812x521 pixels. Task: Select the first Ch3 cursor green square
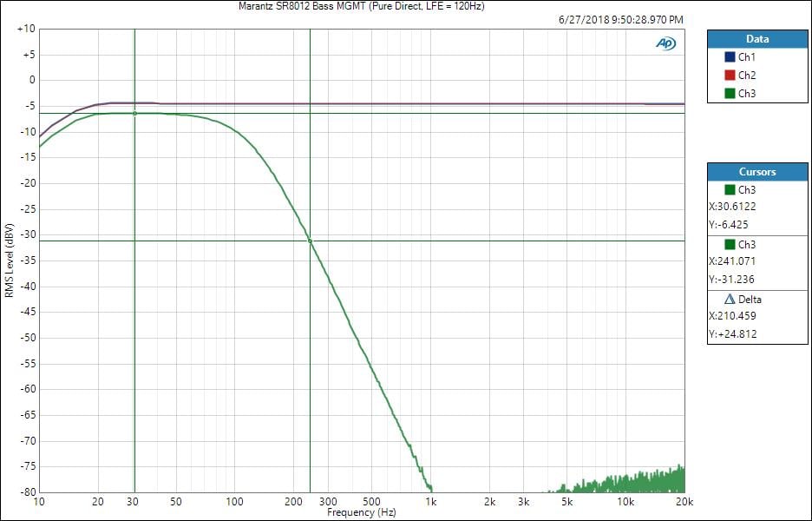[730, 189]
